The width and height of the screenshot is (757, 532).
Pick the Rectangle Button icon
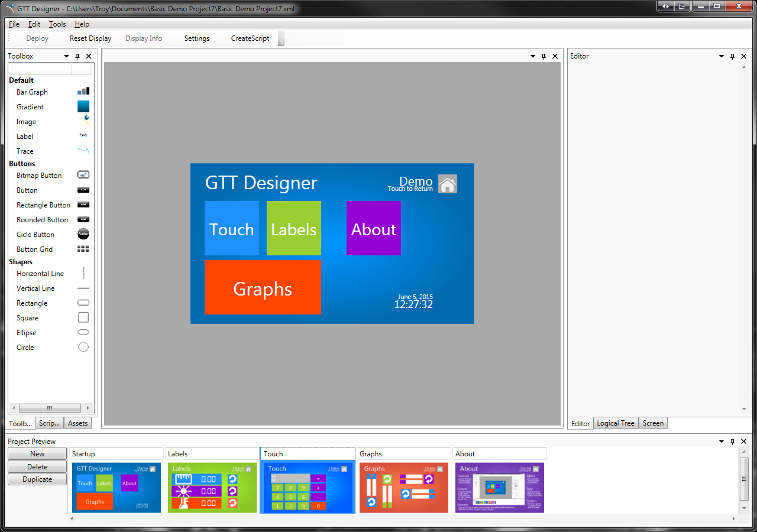coord(83,205)
